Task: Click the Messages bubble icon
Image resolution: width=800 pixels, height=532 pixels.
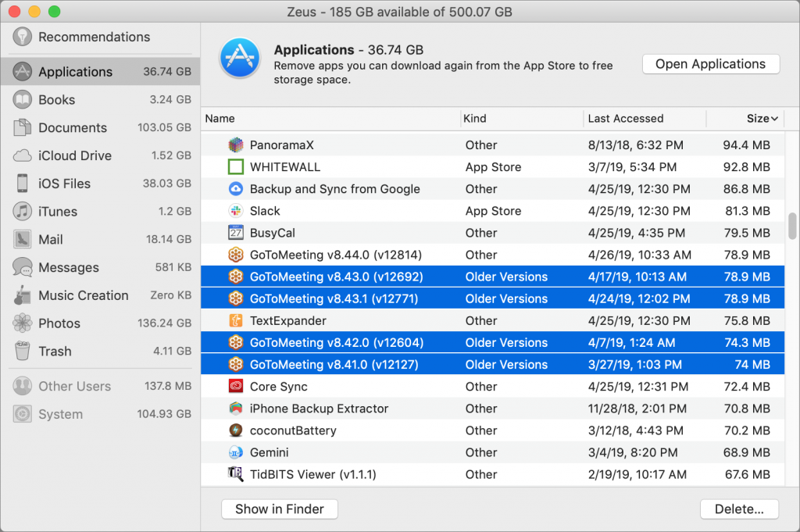Action: [22, 267]
